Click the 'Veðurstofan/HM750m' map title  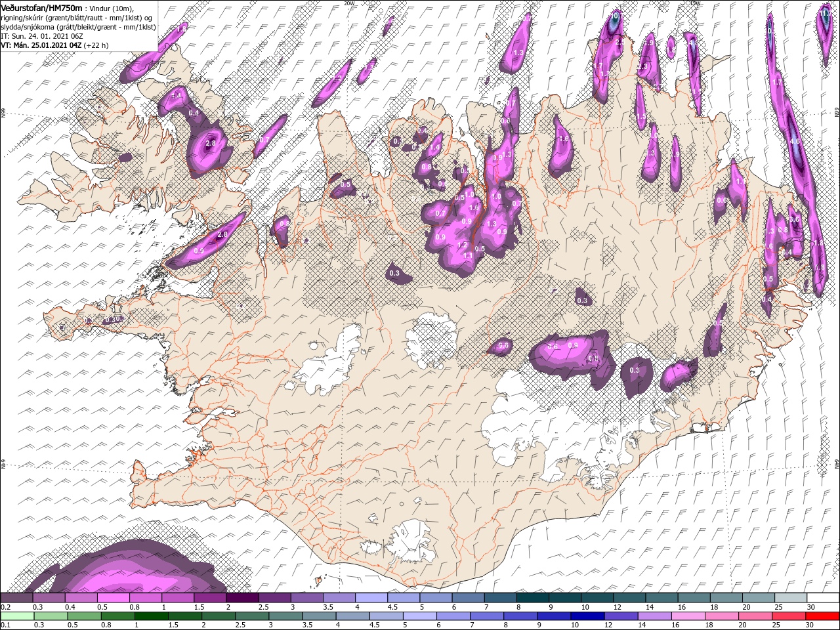point(41,7)
